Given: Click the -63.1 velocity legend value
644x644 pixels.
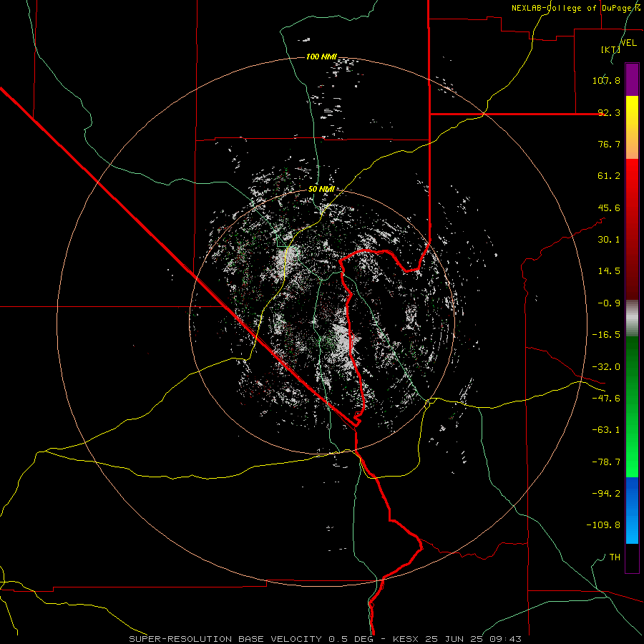Looking at the screenshot, I should (x=606, y=430).
